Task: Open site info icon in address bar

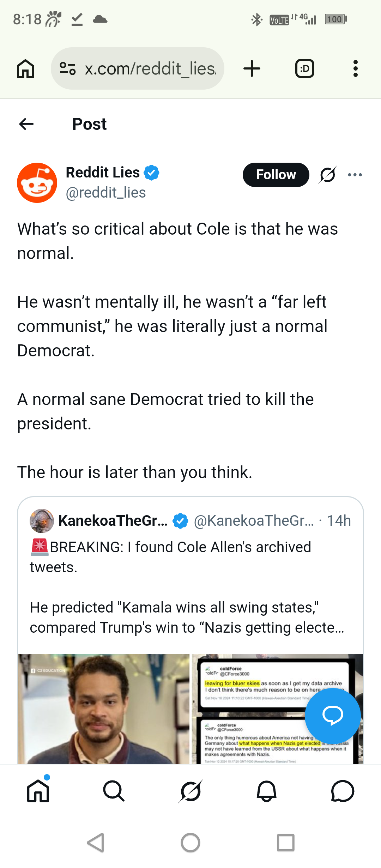Action: 68,68
